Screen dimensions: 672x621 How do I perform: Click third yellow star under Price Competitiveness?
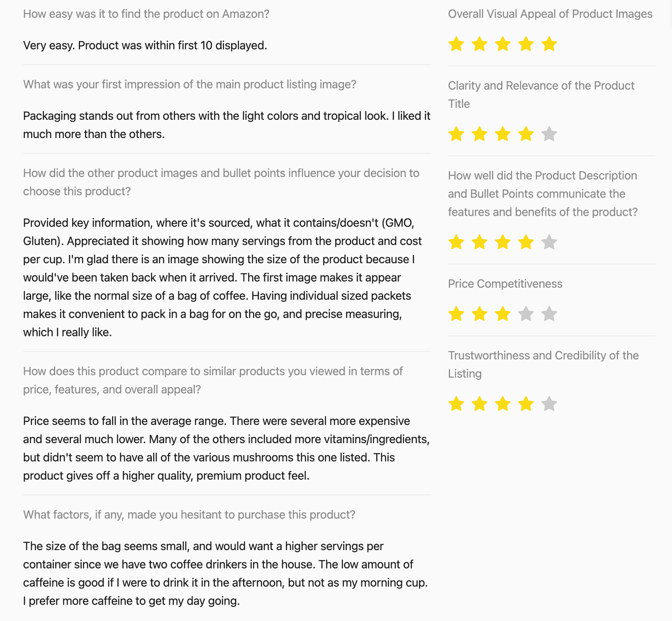click(x=503, y=314)
